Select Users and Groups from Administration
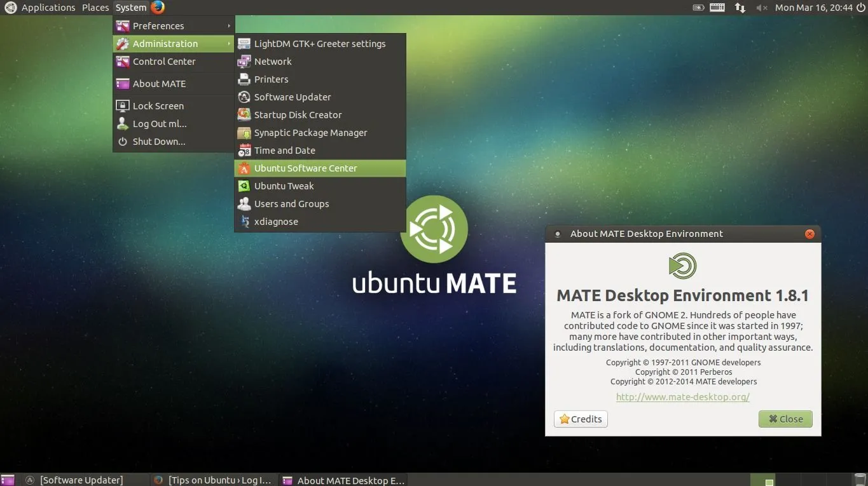This screenshot has width=868, height=486. [291, 203]
